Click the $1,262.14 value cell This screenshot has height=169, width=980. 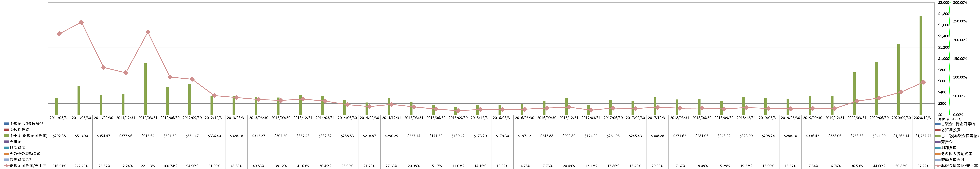tap(901, 136)
